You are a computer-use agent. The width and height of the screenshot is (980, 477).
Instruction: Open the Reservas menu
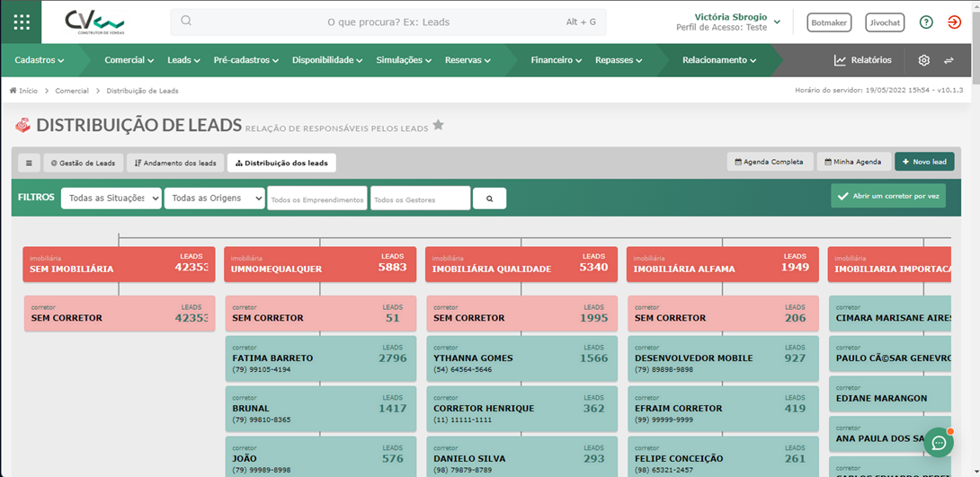coord(468,60)
